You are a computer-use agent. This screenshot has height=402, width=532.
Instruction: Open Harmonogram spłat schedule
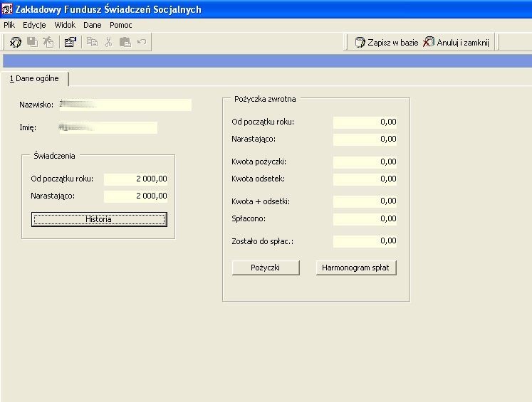[356, 268]
